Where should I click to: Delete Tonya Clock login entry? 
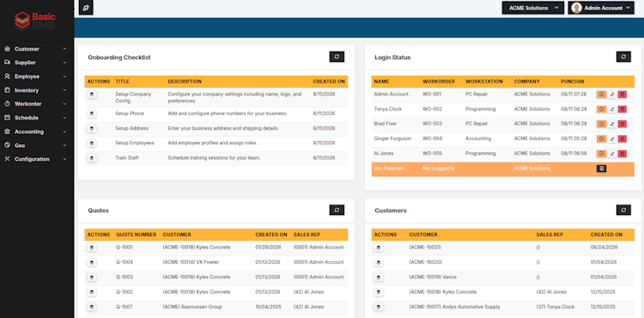coord(623,109)
